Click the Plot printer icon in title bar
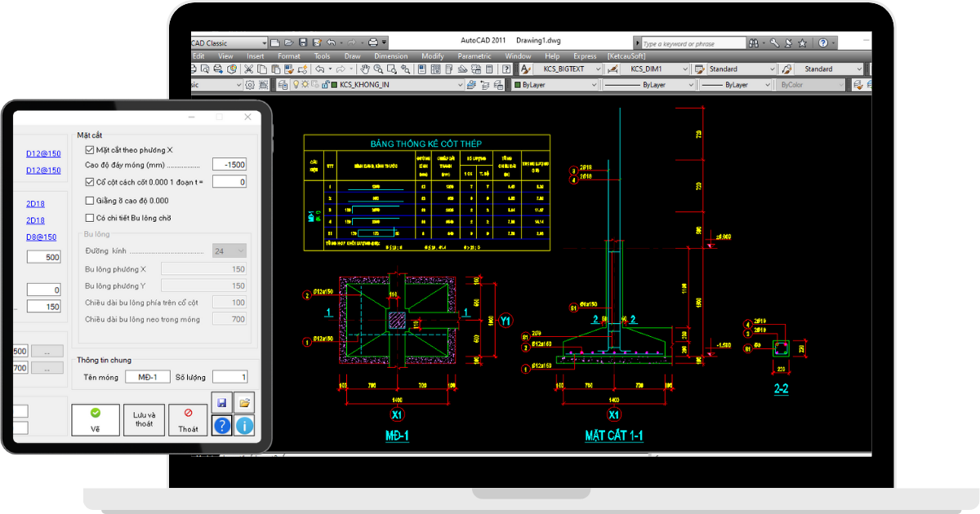The image size is (980, 514). point(373,42)
